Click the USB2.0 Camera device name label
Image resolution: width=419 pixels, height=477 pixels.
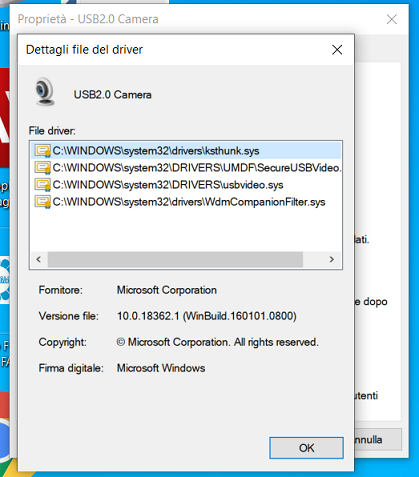click(x=113, y=95)
